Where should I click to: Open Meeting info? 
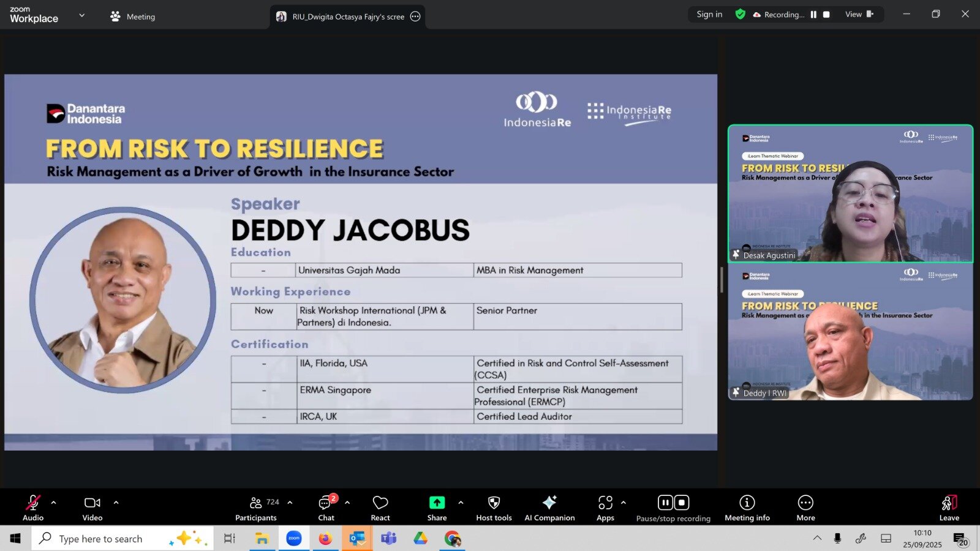coord(747,508)
